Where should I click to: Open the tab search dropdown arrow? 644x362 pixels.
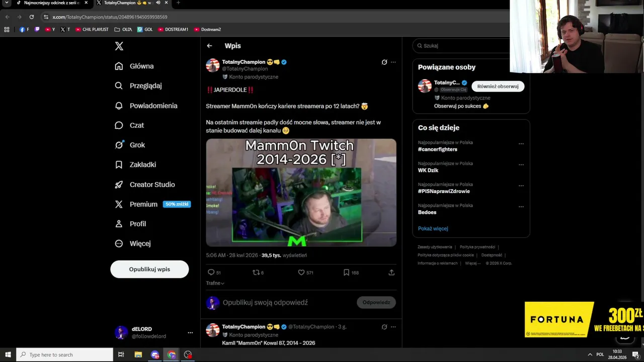[x=7, y=3]
